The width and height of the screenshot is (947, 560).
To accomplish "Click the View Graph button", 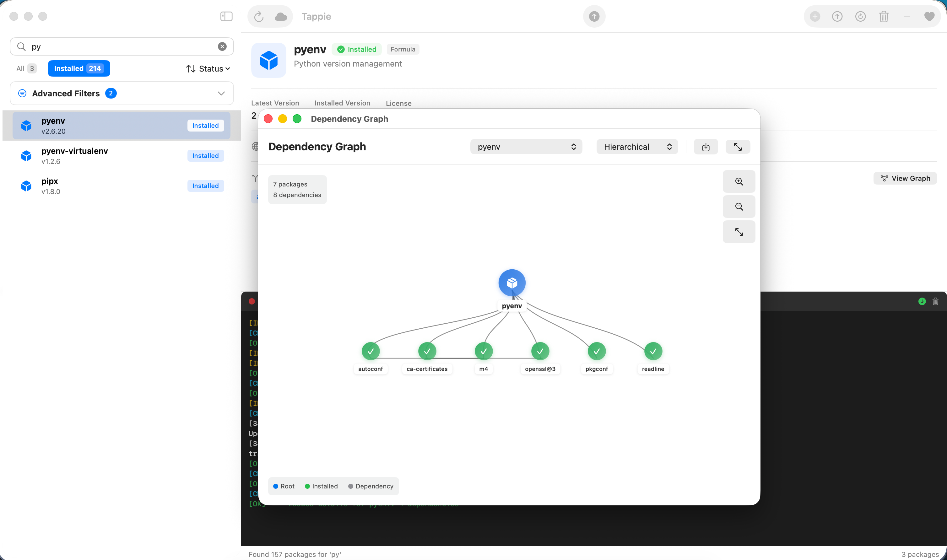I will [x=905, y=179].
